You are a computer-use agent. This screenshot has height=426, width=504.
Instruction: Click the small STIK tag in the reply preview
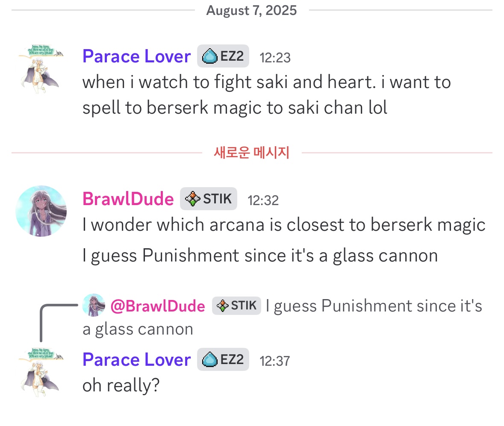point(236,306)
